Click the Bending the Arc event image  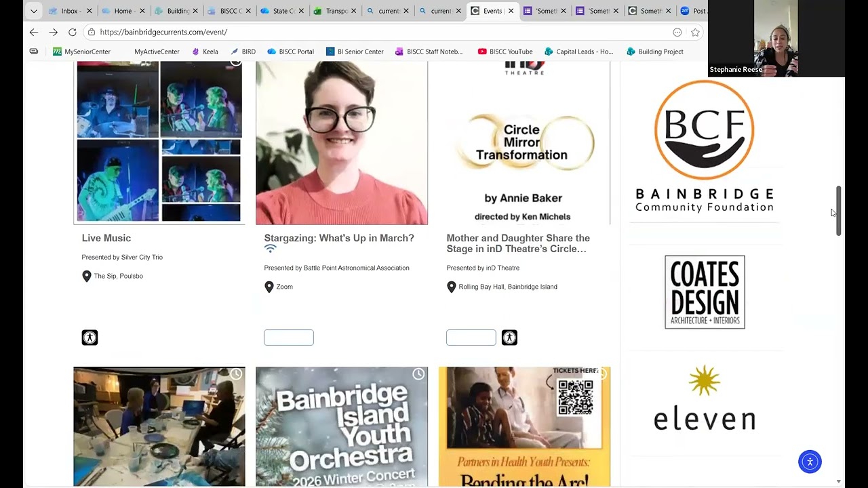[524, 426]
